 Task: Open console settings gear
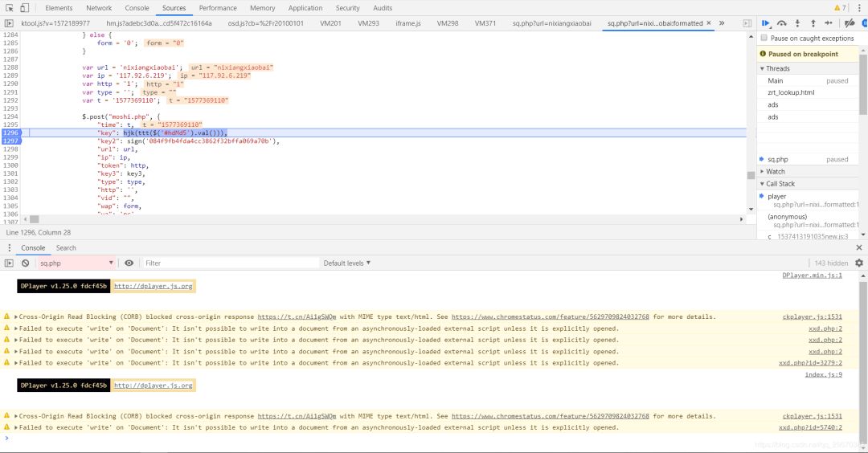click(x=859, y=263)
